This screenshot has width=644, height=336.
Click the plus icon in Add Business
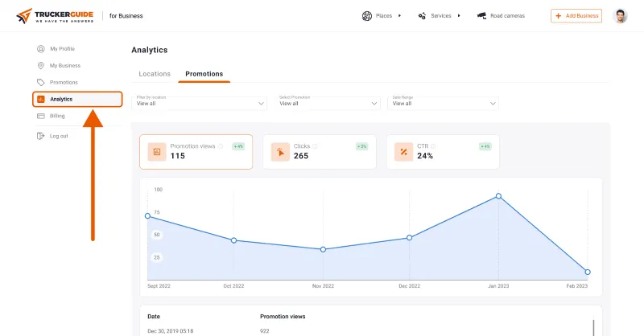pyautogui.click(x=558, y=16)
